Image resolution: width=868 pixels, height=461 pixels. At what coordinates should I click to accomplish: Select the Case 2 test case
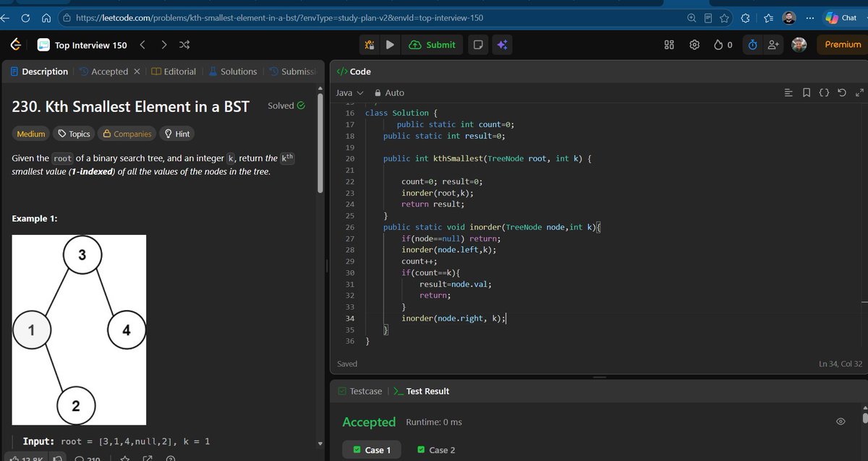tap(436, 450)
